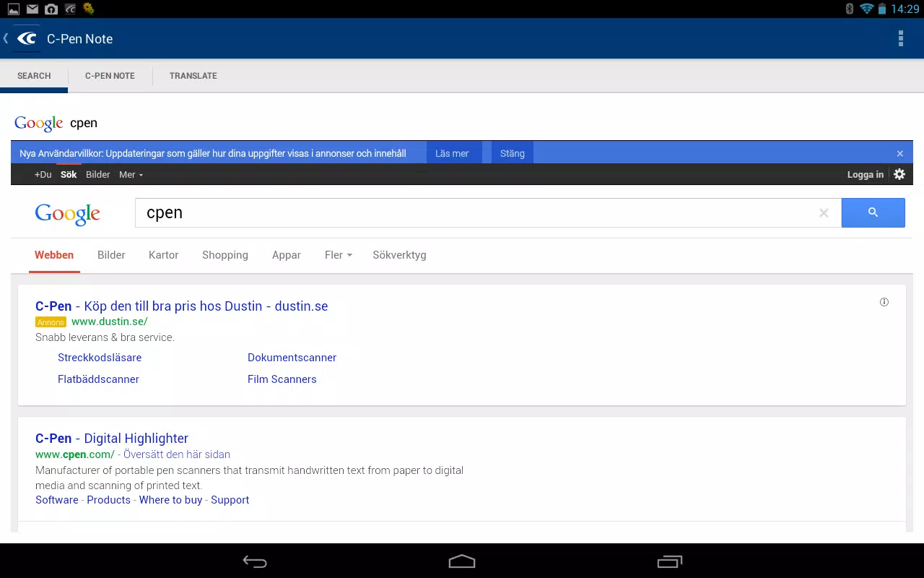Click the small Google logo above banner
Image resolution: width=924 pixels, height=578 pixels.
(39, 124)
